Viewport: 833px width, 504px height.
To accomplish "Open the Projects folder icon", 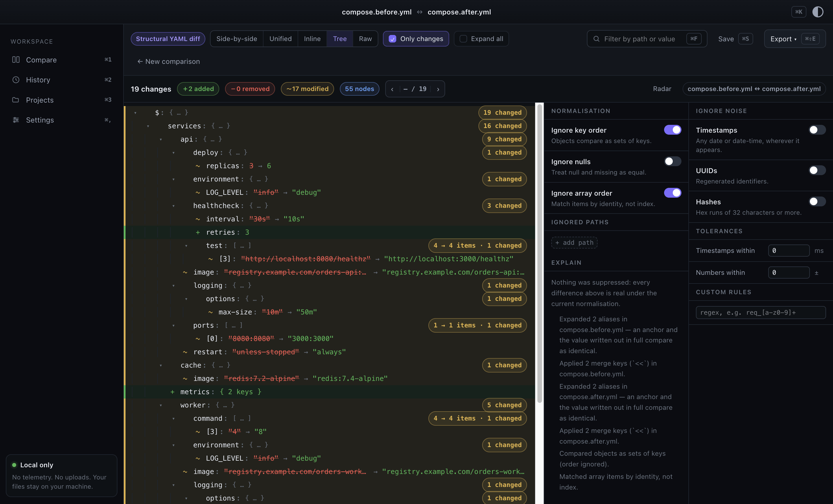I will point(16,100).
